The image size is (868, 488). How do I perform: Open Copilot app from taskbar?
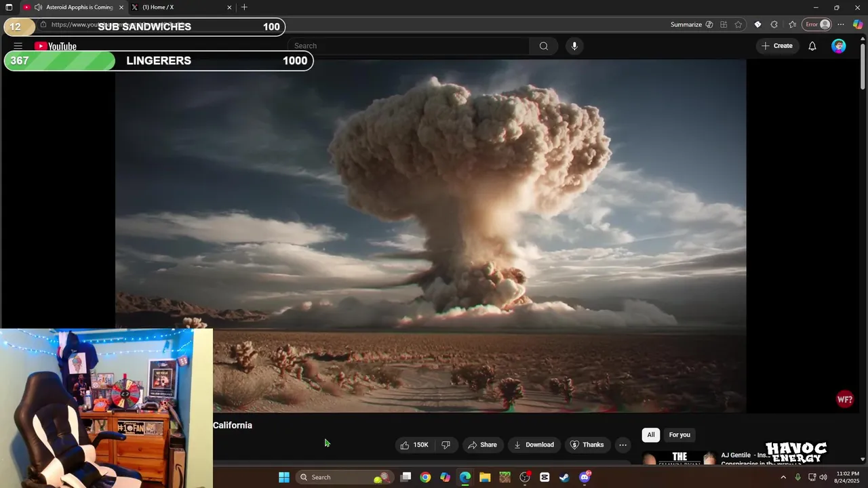[x=445, y=477]
